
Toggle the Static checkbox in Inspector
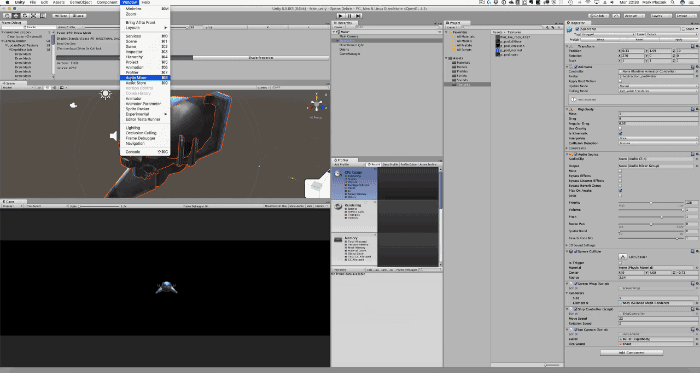tap(683, 29)
